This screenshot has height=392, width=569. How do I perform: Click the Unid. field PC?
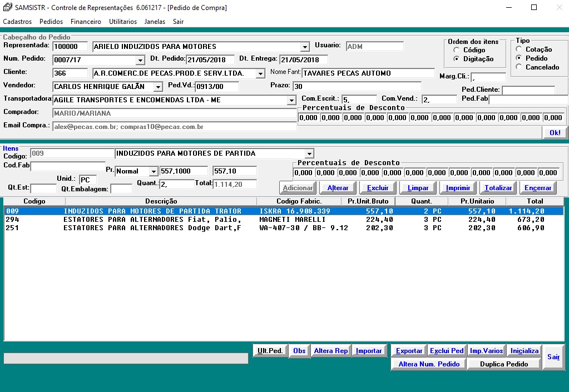[88, 180]
